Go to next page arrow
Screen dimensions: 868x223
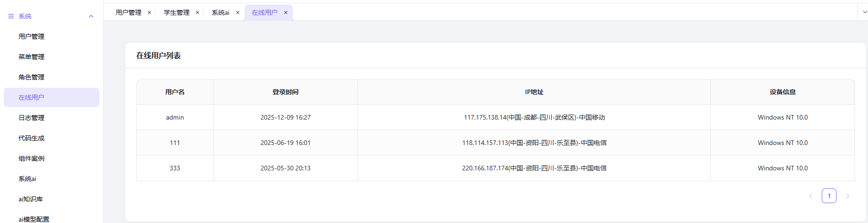[x=848, y=196]
